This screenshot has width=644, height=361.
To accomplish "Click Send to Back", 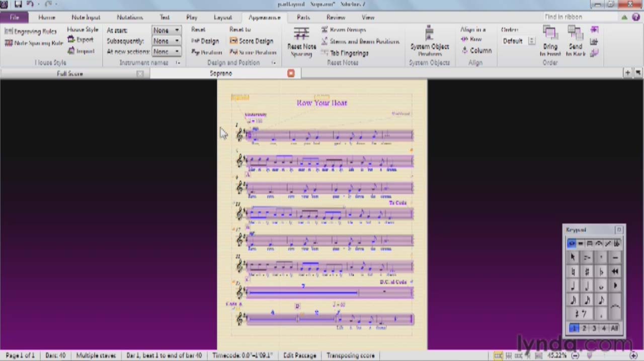I will tap(576, 42).
